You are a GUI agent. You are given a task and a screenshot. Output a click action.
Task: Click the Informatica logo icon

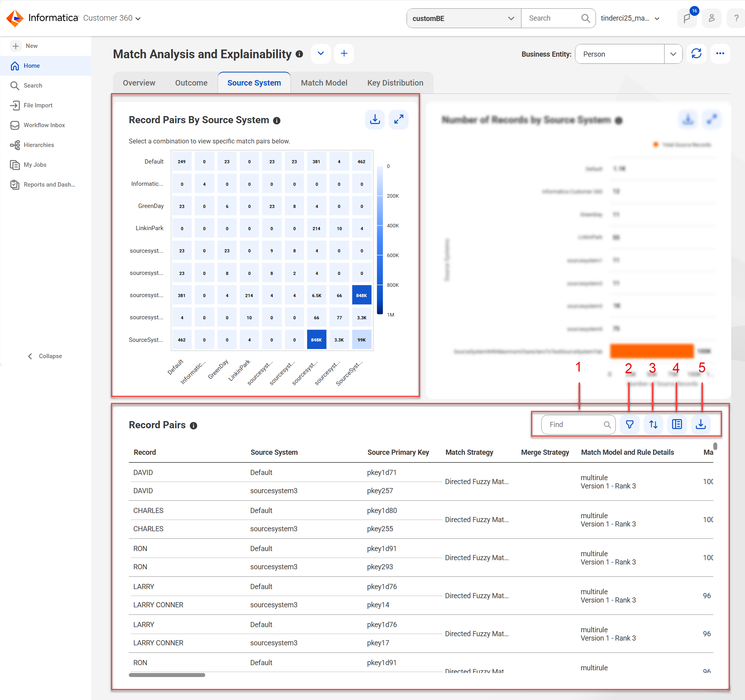[x=15, y=18]
